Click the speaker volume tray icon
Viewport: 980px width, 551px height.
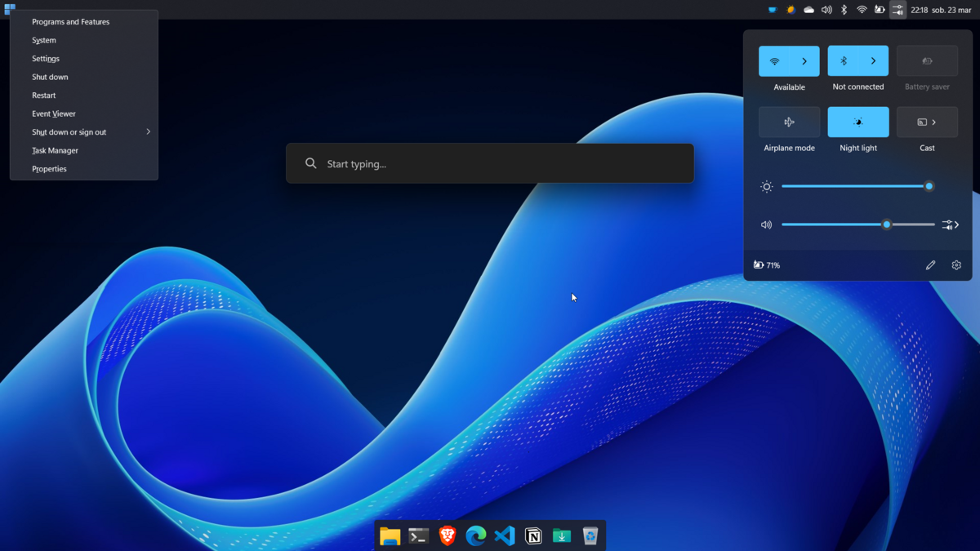click(x=826, y=10)
